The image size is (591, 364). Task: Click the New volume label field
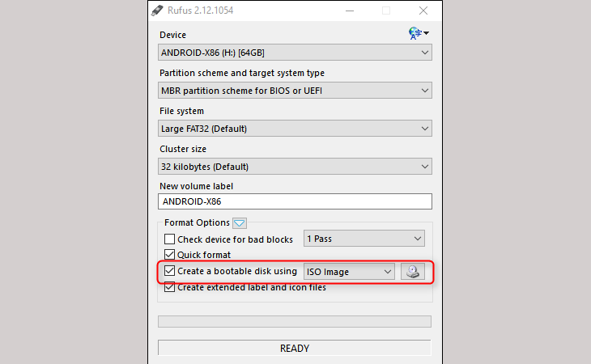295,202
